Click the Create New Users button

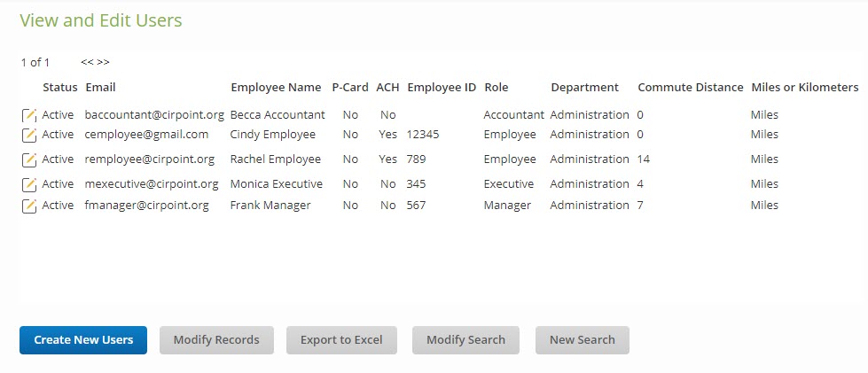tap(83, 340)
